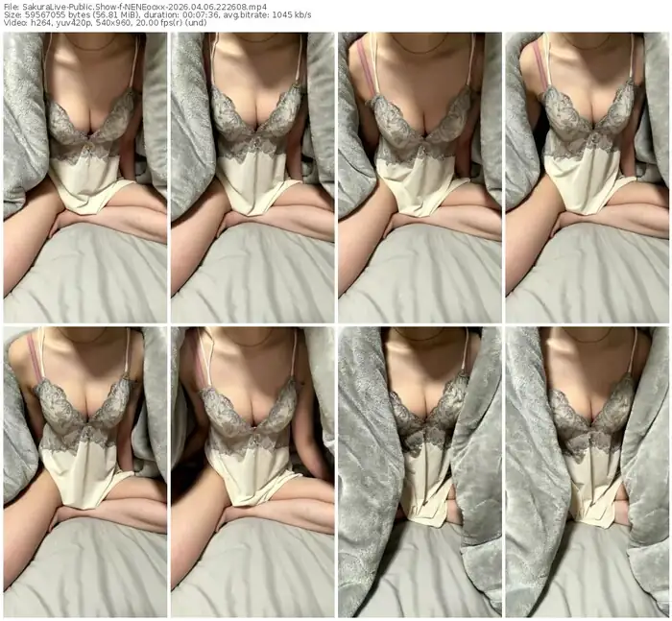Open the second thumbnail in the bottom row
Image resolution: width=672 pixels, height=621 pixels.
tap(252, 471)
